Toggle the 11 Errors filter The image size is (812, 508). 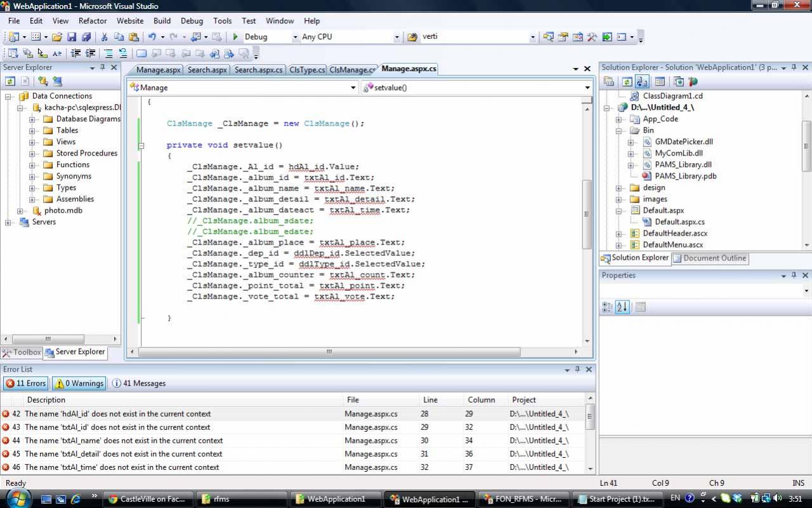(25, 383)
